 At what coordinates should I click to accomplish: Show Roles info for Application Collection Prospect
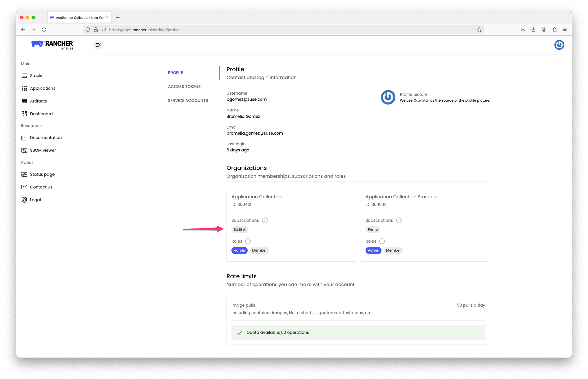[382, 241]
